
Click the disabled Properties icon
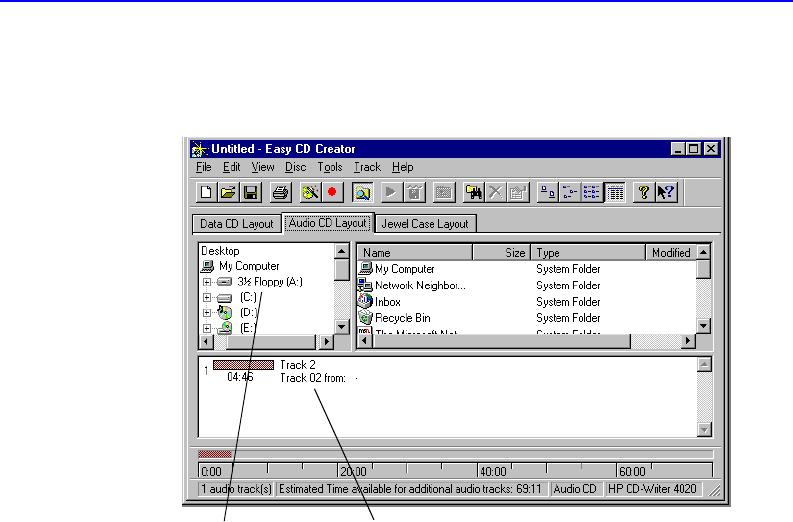click(x=518, y=192)
